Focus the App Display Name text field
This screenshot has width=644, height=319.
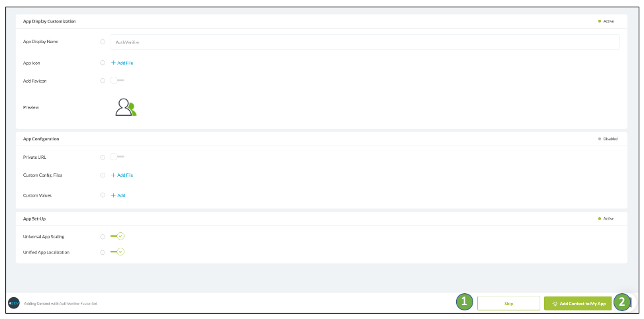364,42
